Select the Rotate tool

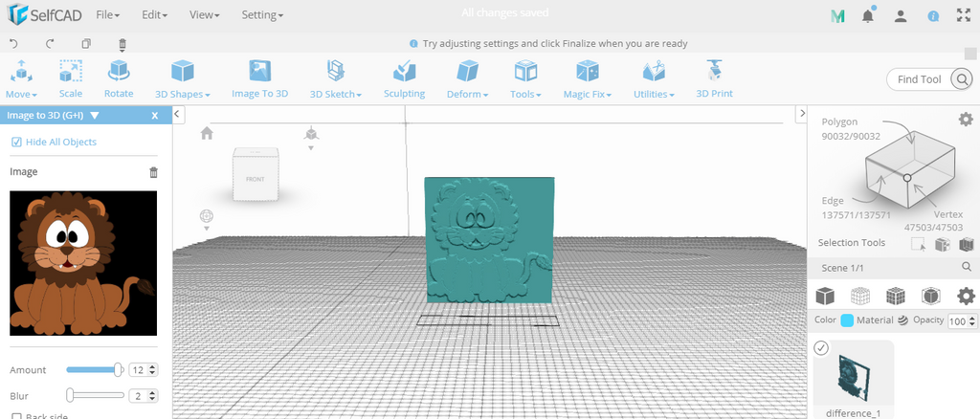click(119, 78)
